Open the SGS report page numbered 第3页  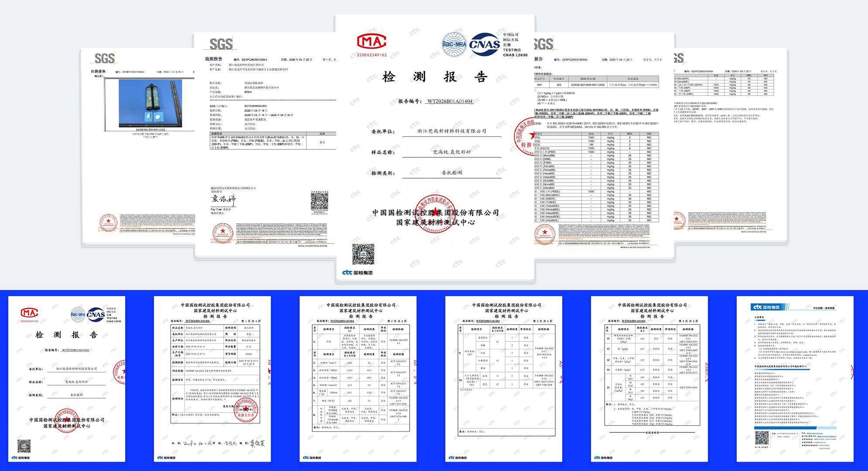(731, 146)
